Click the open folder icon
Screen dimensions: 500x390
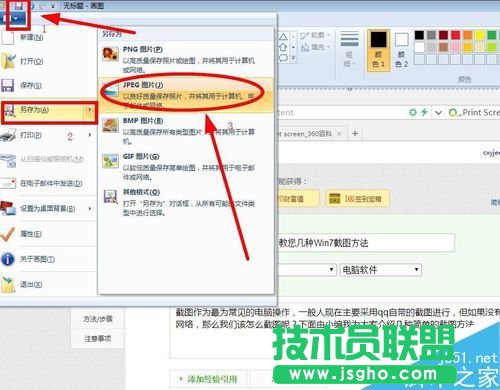[8, 61]
